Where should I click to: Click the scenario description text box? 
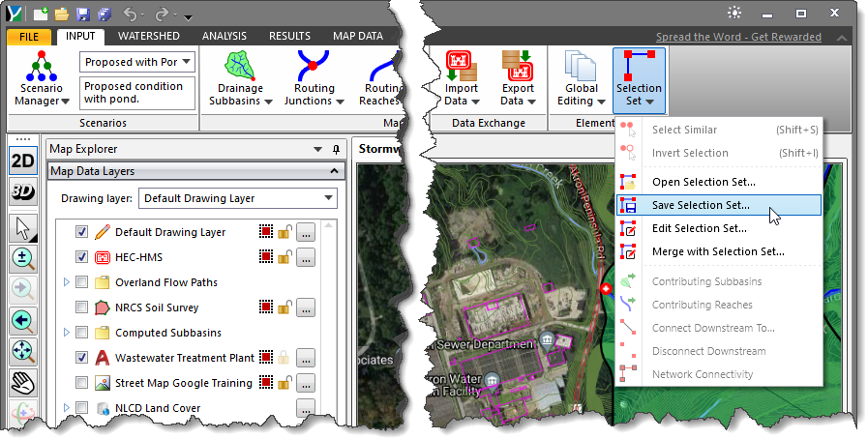tap(137, 93)
